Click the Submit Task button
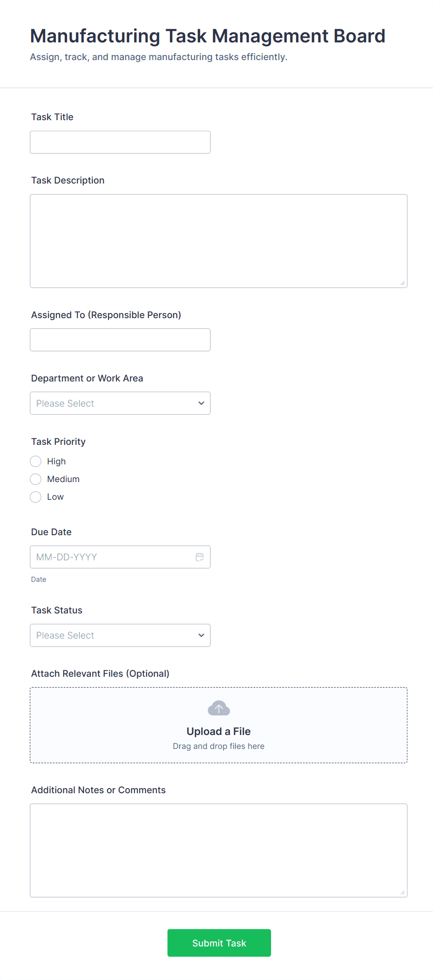Image resolution: width=433 pixels, height=980 pixels. click(x=219, y=943)
